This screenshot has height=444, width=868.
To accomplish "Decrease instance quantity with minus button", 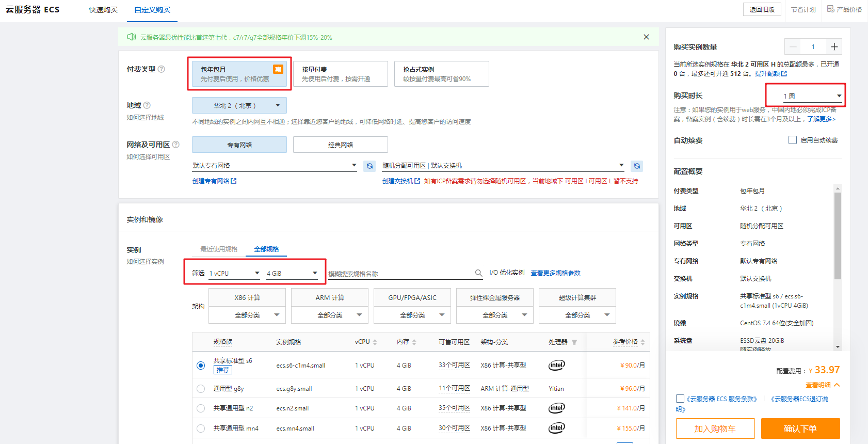I will coord(793,47).
